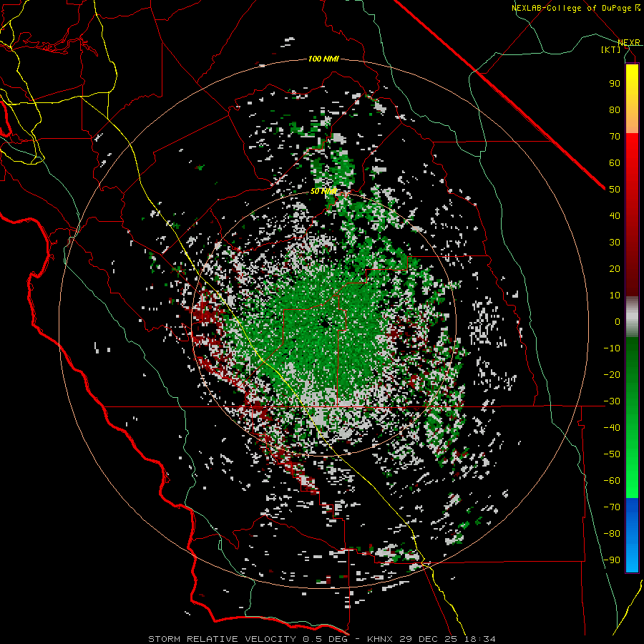The width and height of the screenshot is (644, 644).
Task: Click the 10 value on velocity scale
Action: [615, 296]
